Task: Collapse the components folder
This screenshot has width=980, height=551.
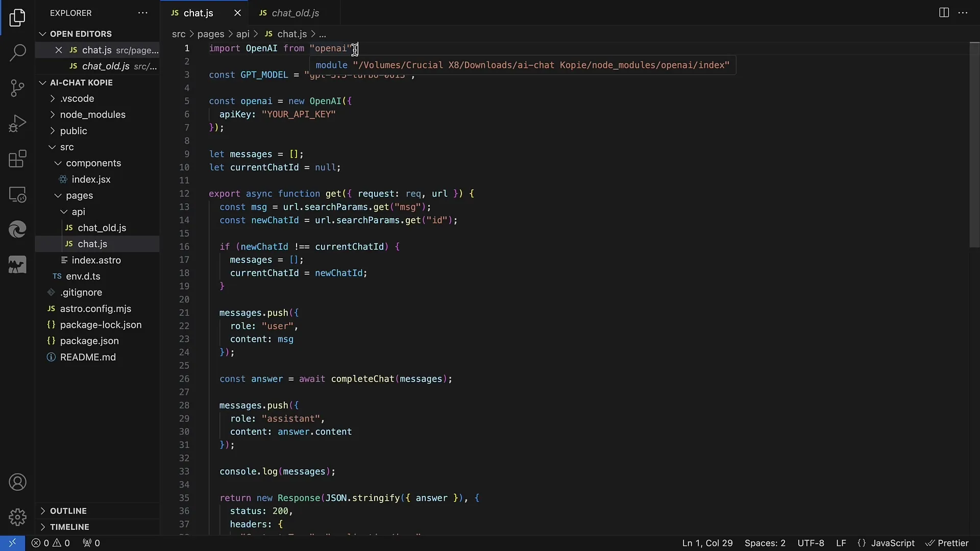Action: pos(97,163)
